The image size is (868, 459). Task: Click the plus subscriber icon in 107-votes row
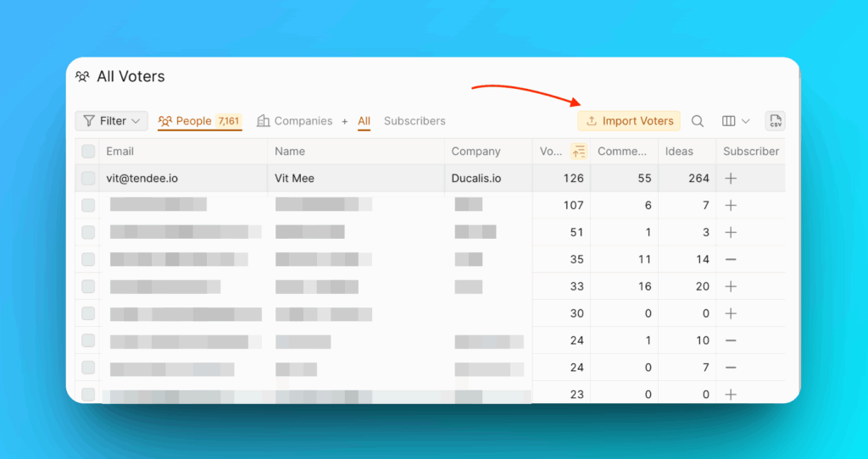[x=731, y=206]
